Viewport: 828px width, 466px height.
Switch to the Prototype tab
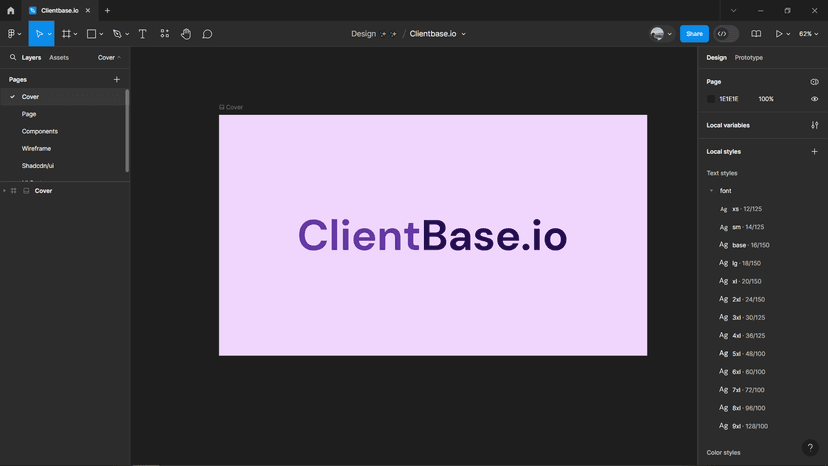click(749, 58)
